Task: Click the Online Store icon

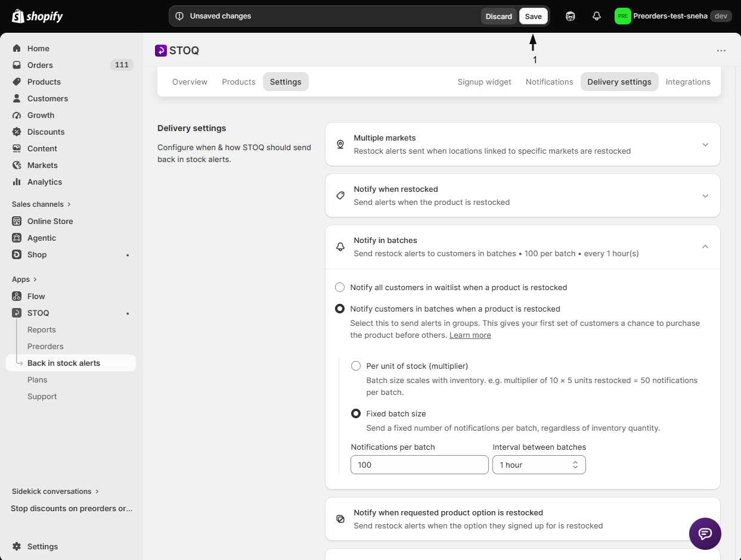Action: [17, 221]
